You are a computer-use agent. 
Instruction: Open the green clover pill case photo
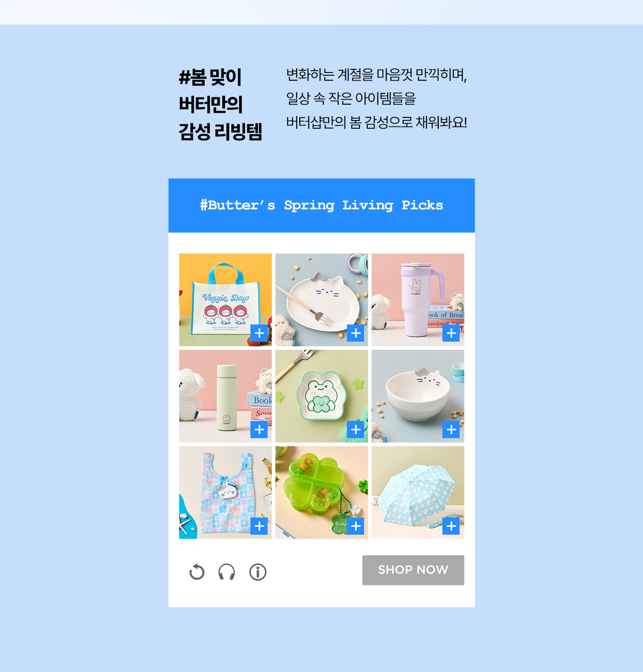pos(321,493)
